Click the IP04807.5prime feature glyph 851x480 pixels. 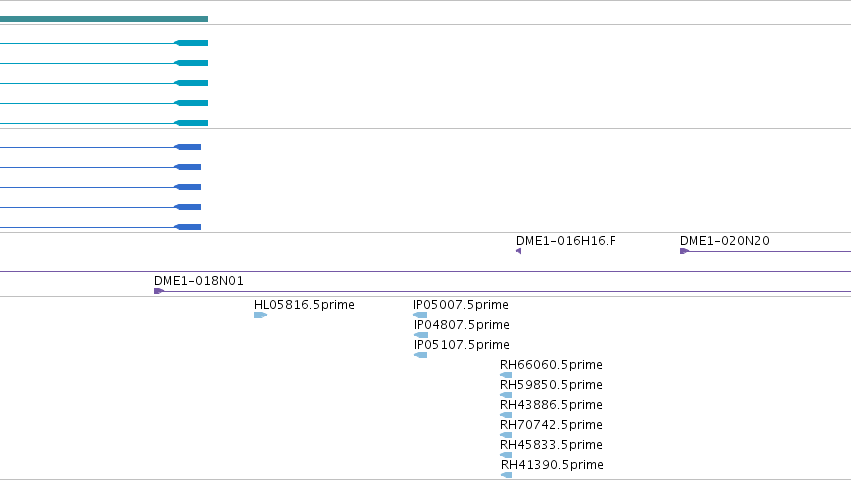click(421, 335)
